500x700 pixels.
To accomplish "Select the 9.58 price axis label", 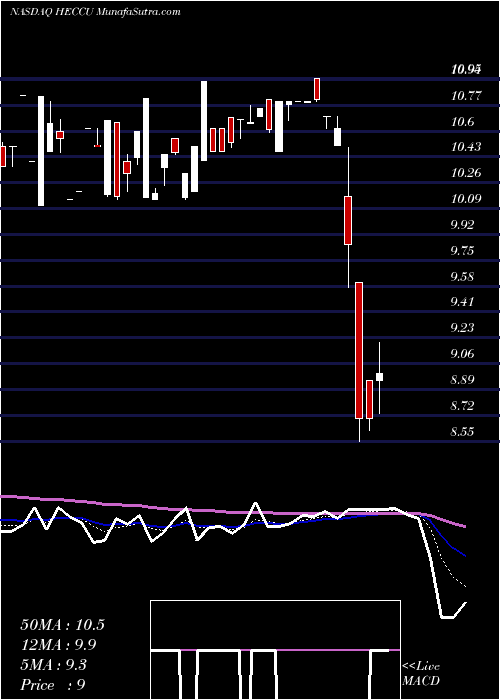I will click(x=463, y=276).
